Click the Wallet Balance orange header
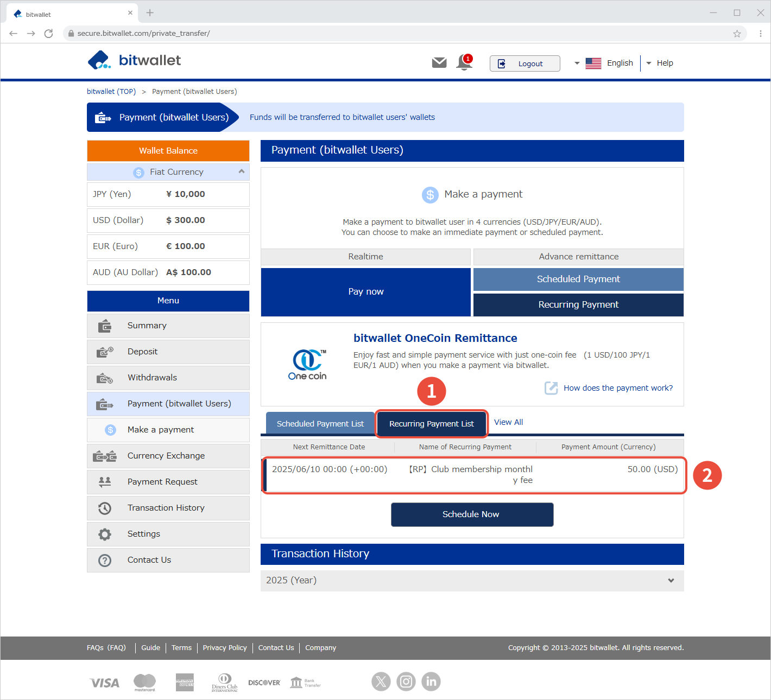This screenshot has width=771, height=700. click(x=168, y=151)
